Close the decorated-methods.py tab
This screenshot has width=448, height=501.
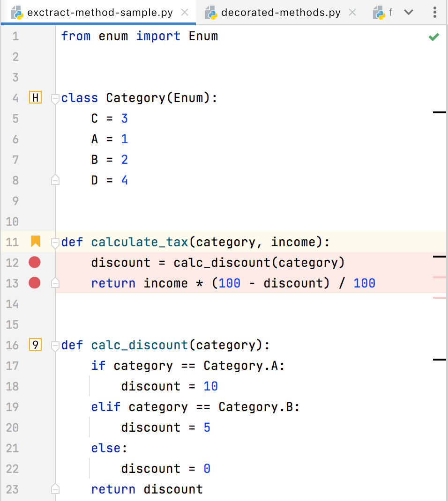(x=352, y=13)
